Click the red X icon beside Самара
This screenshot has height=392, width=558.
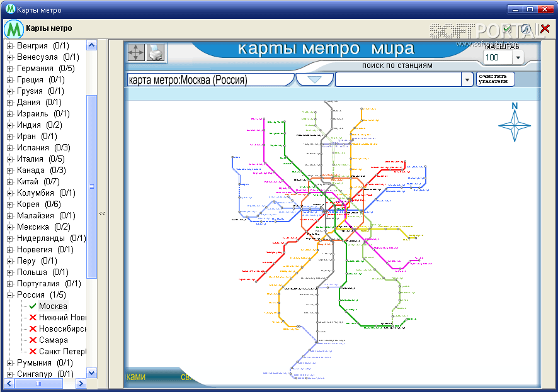(33, 340)
